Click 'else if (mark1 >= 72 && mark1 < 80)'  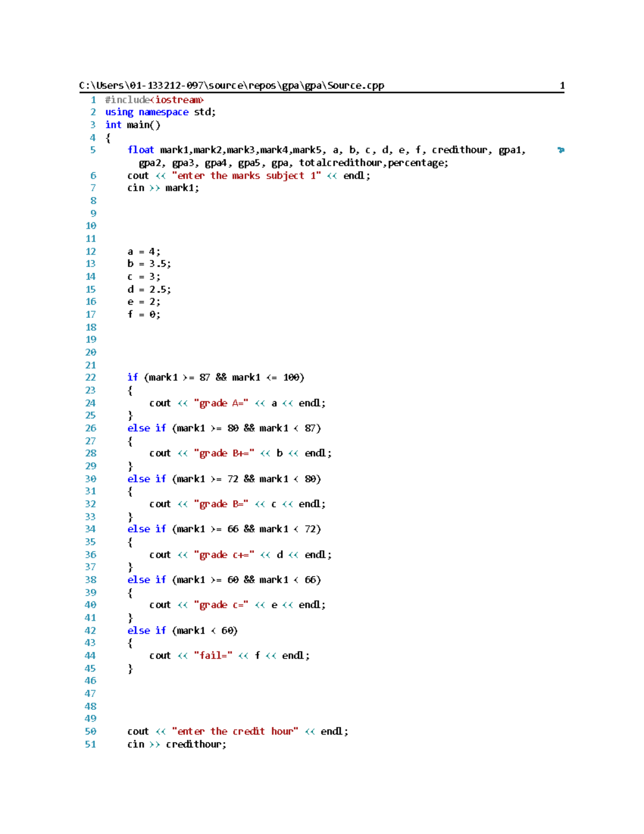(x=224, y=478)
